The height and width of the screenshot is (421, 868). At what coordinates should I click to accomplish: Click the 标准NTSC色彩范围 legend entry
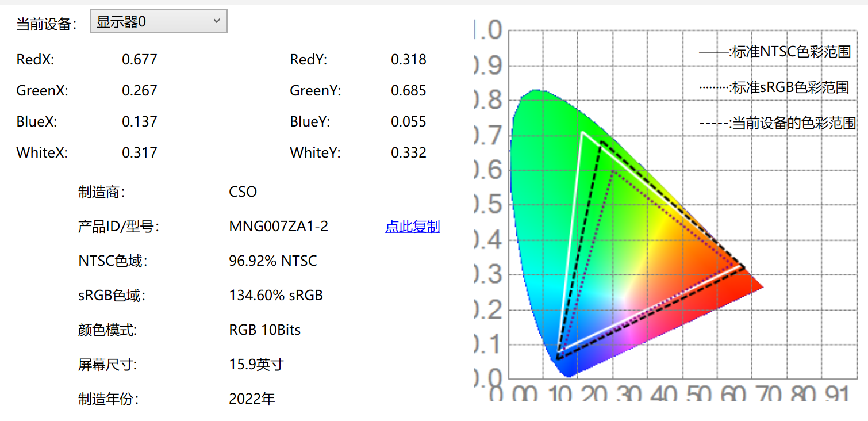775,52
